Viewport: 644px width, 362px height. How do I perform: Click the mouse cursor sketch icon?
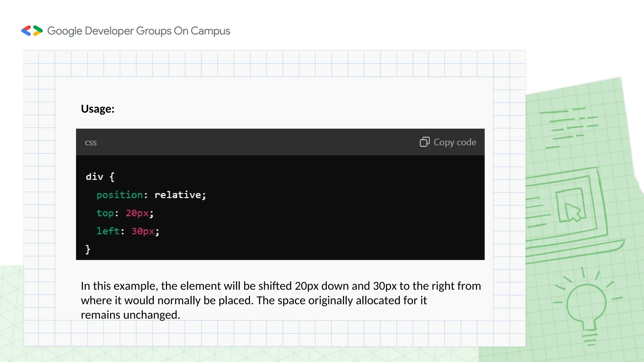tap(572, 212)
